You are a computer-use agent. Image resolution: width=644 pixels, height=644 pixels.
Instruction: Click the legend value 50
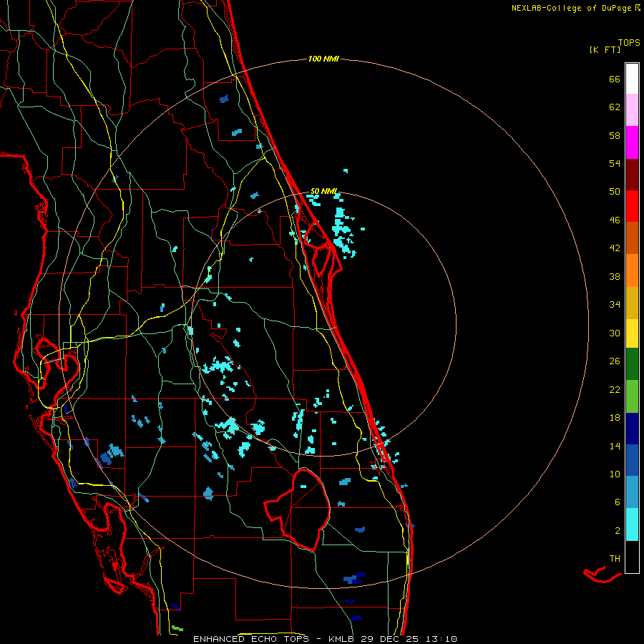(615, 192)
